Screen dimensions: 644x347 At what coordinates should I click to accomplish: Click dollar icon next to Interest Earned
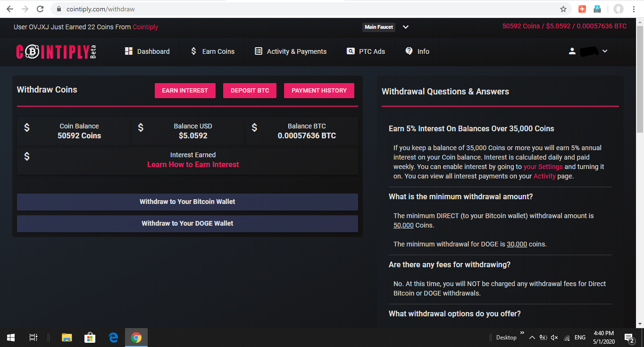click(27, 156)
